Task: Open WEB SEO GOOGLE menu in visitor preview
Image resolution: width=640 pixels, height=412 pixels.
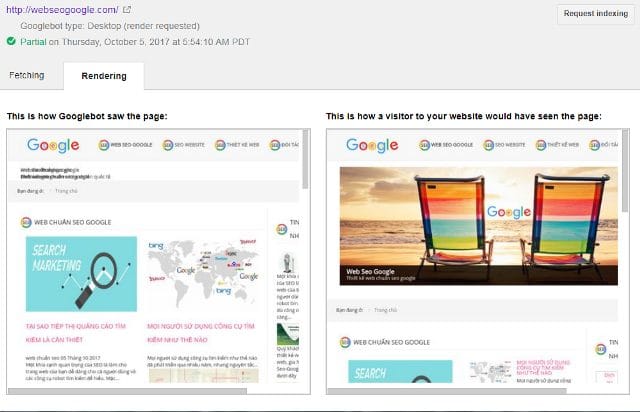Action: tap(446, 145)
